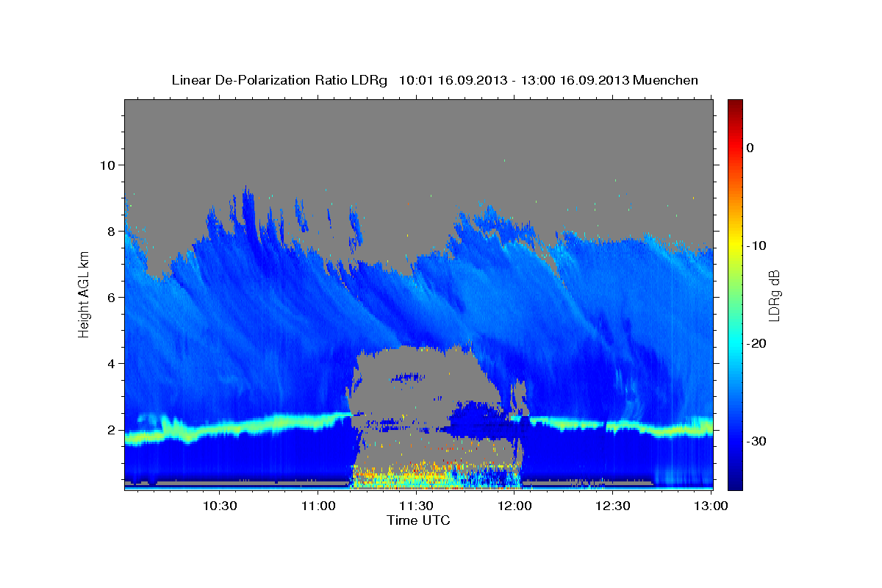Click the 12:00 time tick label
This screenshot has height=588, width=882.
click(x=514, y=506)
